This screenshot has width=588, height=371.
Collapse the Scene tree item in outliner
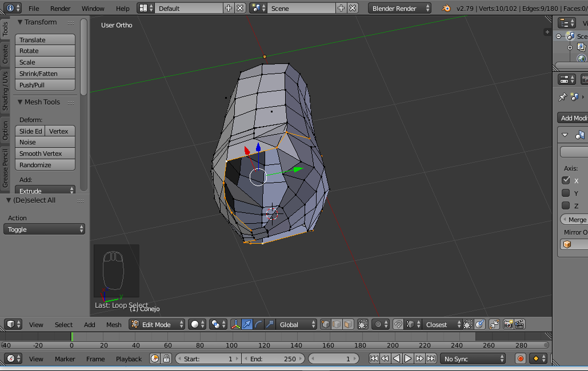[x=559, y=36]
